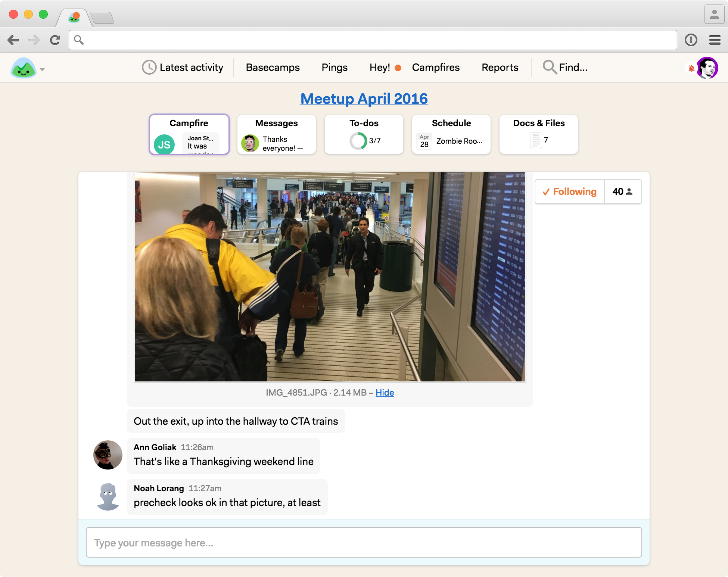Click Ann Goliak's avatar

(x=108, y=455)
